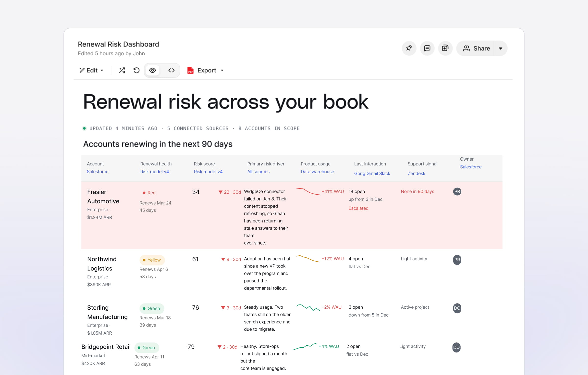Click PR owner avatar for Northwind Logistics
Image resolution: width=588 pixels, height=375 pixels.
457,260
